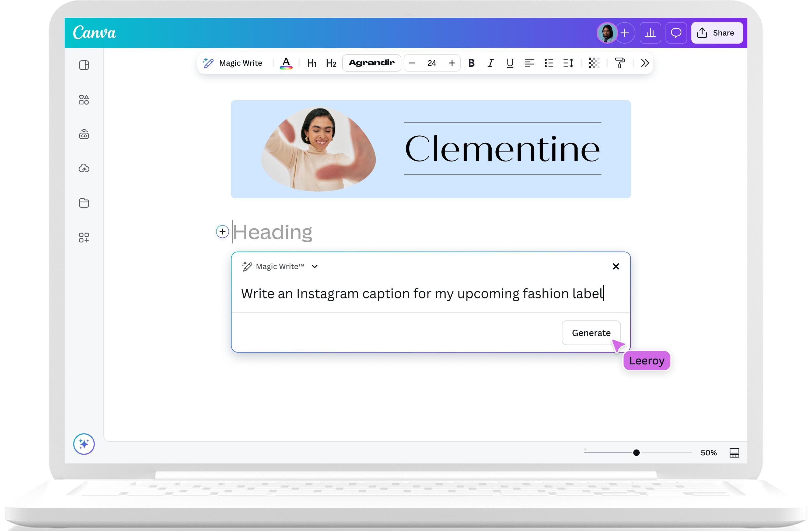Toggle italic formatting
This screenshot has height=531, width=812.
point(491,63)
